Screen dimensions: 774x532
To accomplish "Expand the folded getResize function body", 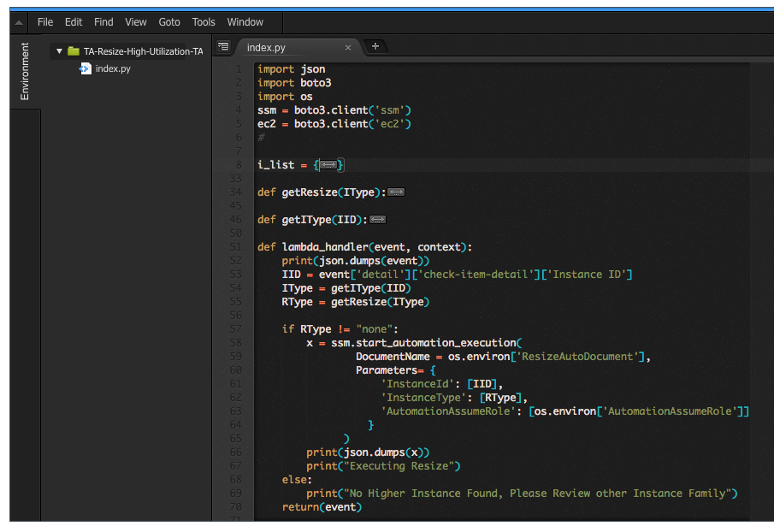I will [396, 192].
